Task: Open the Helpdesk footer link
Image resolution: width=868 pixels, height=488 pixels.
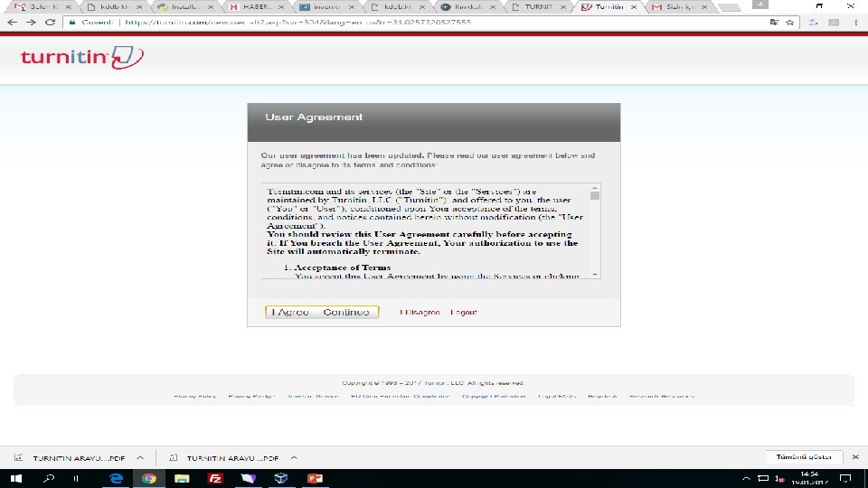Action: 602,396
